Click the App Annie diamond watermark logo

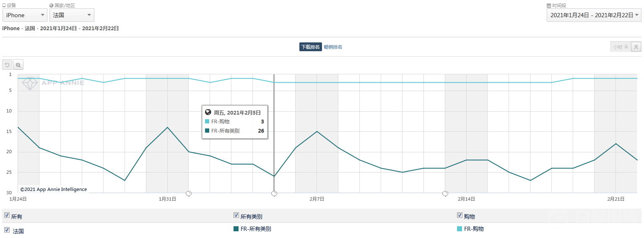30,83
